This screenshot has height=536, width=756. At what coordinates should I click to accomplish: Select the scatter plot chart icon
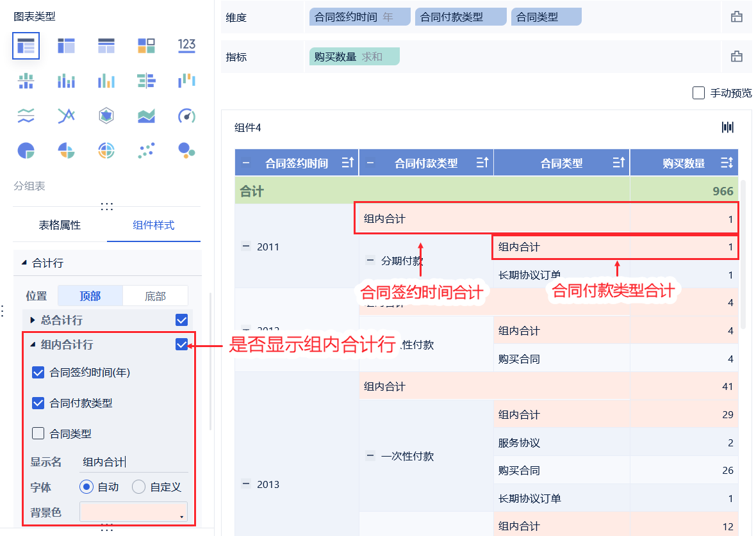pos(146,151)
